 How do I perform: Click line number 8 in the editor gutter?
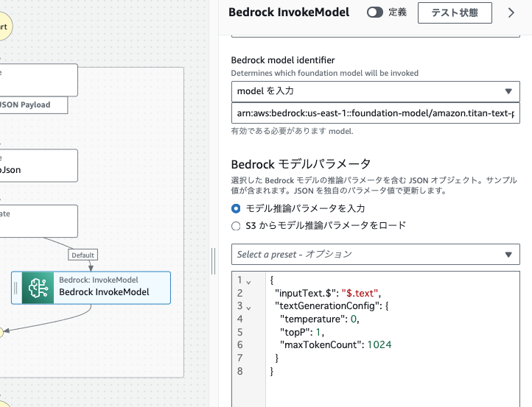tap(240, 371)
